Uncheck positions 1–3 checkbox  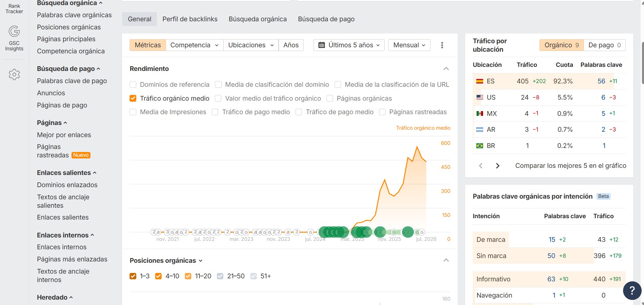(133, 276)
